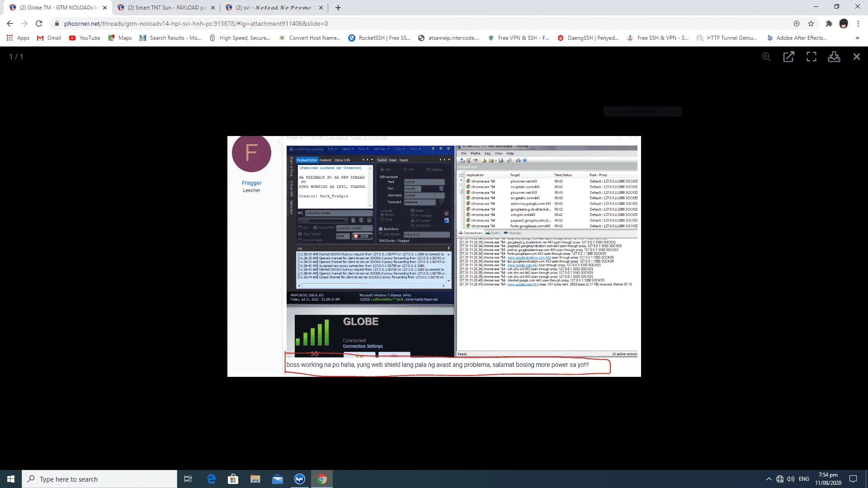868x488 pixels.
Task: Open File Explorer from taskbar
Action: (255, 479)
